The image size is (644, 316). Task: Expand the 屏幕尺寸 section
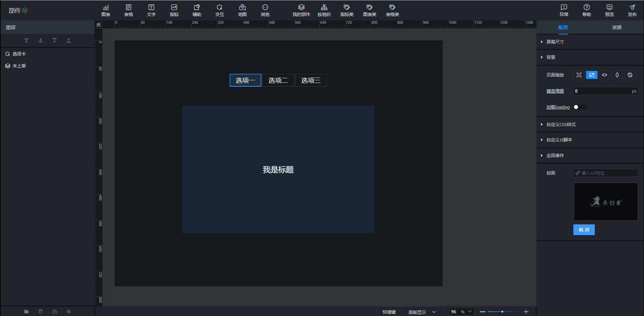click(555, 42)
